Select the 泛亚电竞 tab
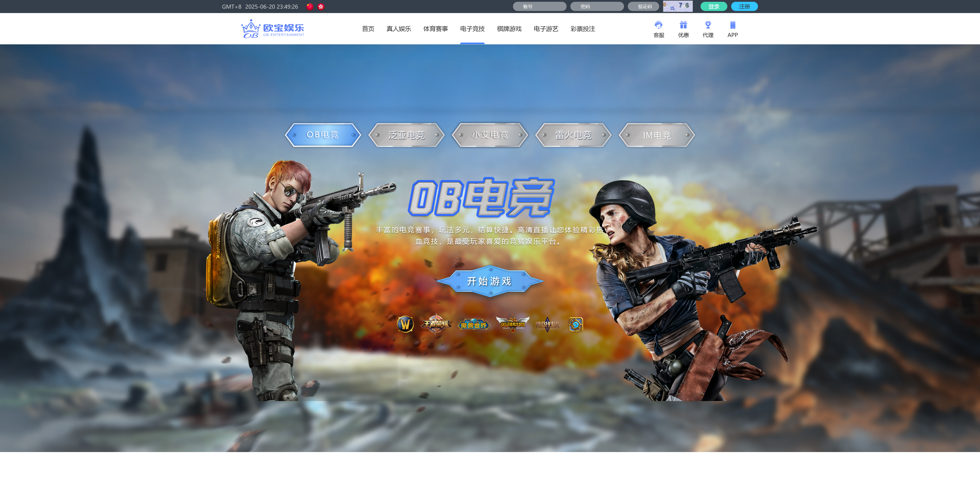This screenshot has height=489, width=980. pyautogui.click(x=406, y=135)
